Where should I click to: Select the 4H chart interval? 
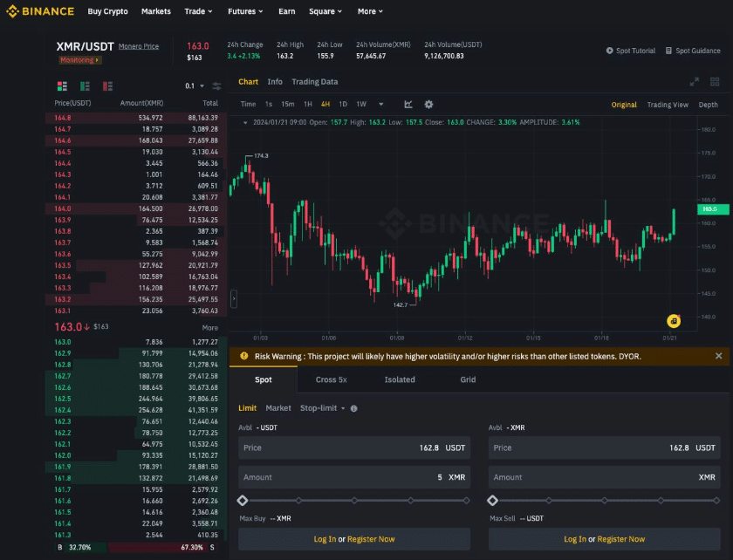pos(325,105)
